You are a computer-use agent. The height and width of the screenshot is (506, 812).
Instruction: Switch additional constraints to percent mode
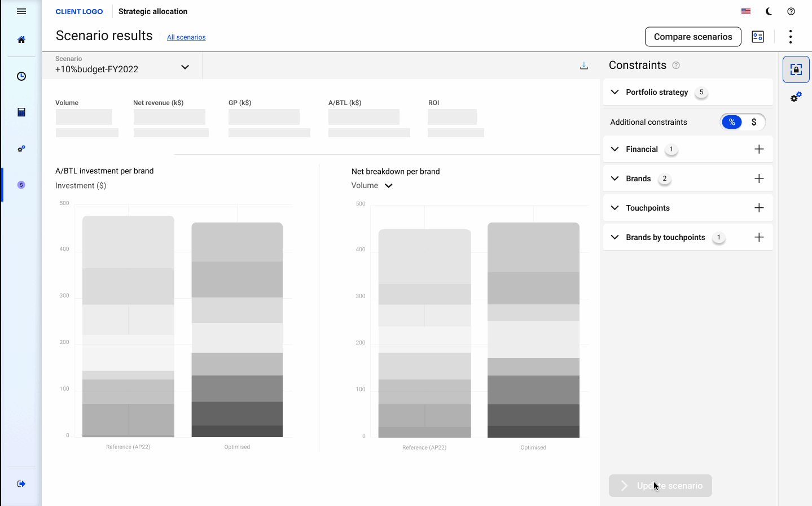tap(732, 122)
